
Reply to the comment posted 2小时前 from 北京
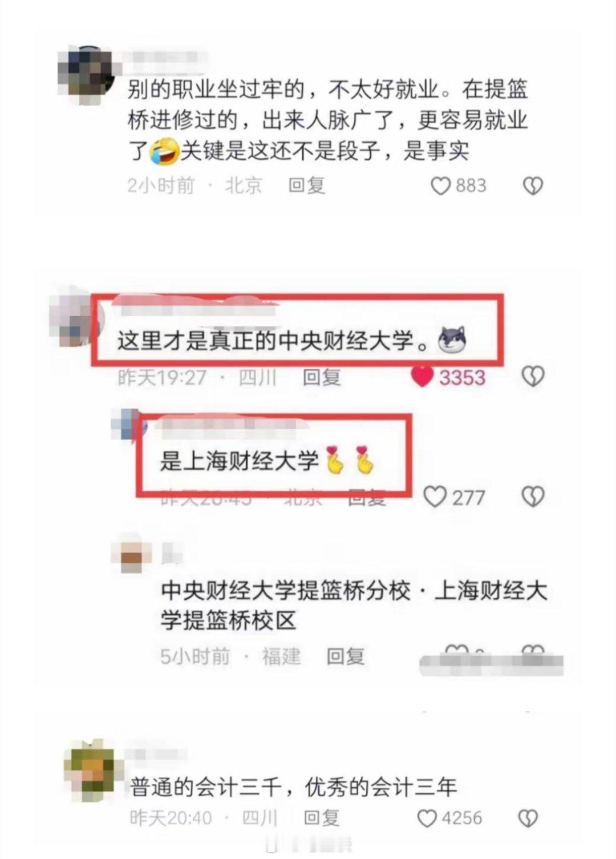click(x=306, y=185)
